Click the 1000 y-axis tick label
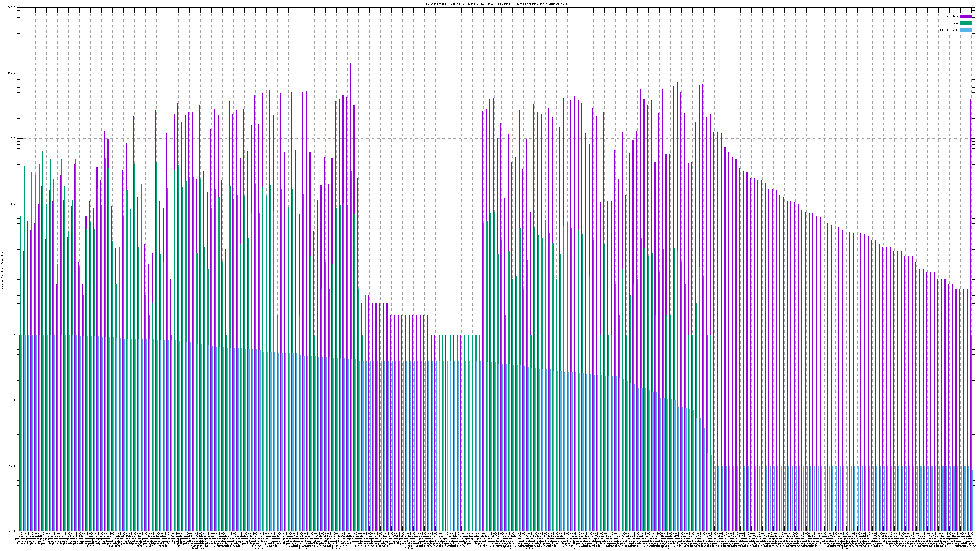The height and width of the screenshot is (551, 980). pyautogui.click(x=12, y=138)
